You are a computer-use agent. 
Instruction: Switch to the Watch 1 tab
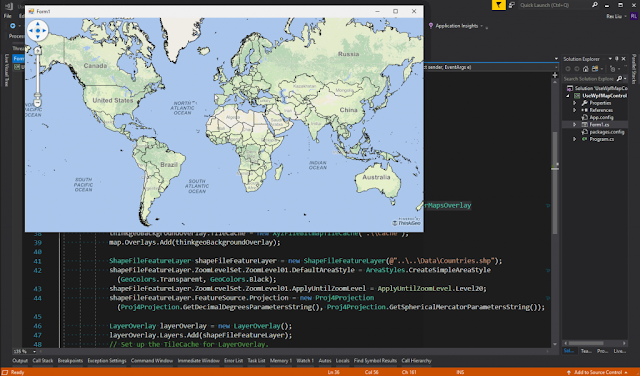305,361
